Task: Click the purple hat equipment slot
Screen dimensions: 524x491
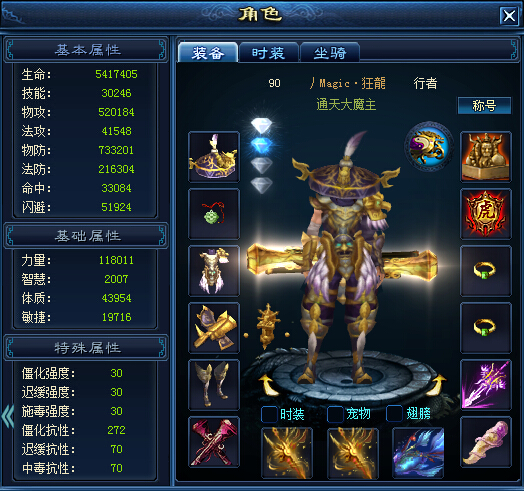Action: pos(214,157)
